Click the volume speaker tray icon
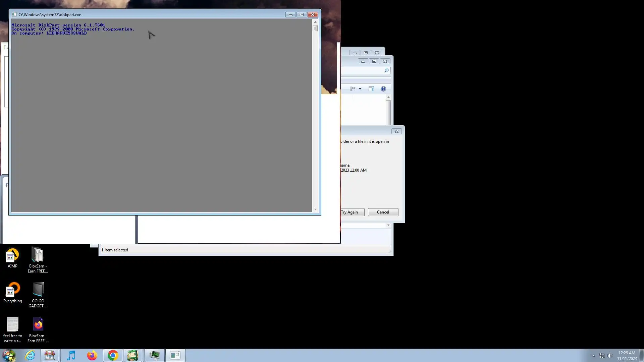The image size is (644, 362). [x=610, y=356]
